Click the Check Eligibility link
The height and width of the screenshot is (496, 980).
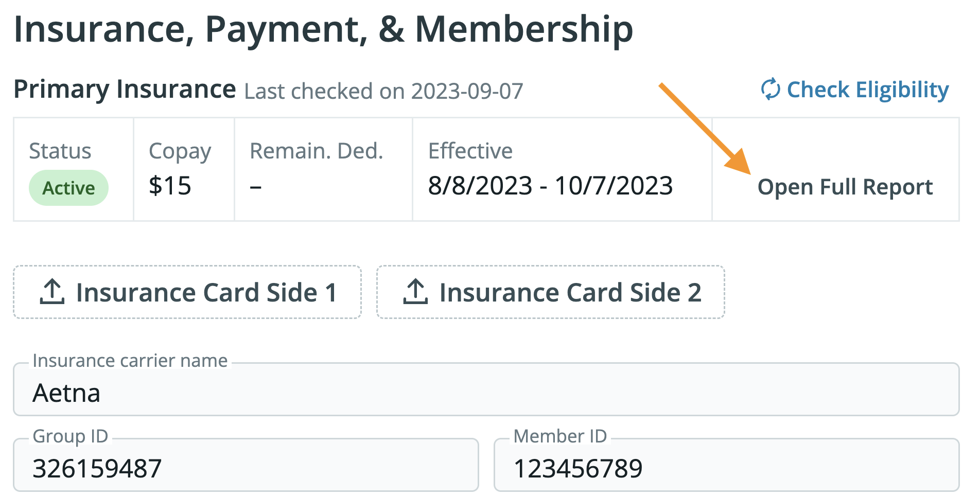867,90
